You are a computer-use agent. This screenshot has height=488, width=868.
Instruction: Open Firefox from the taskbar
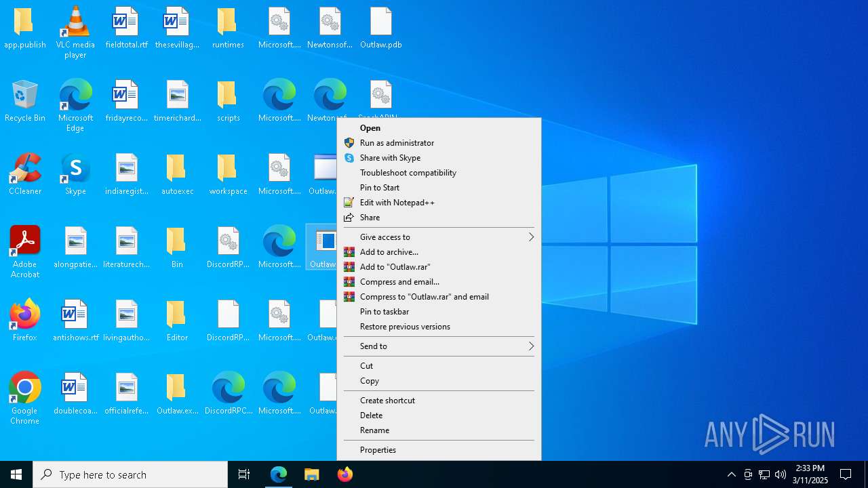pyautogui.click(x=344, y=474)
